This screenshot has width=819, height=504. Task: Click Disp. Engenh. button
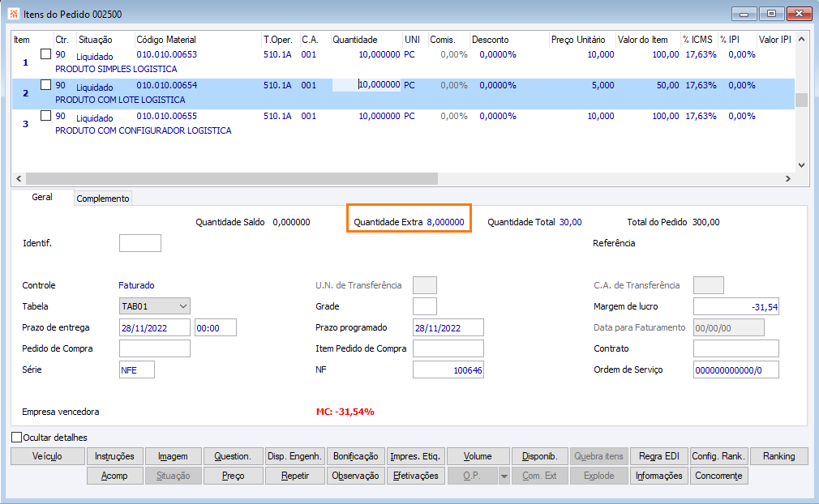(x=294, y=456)
